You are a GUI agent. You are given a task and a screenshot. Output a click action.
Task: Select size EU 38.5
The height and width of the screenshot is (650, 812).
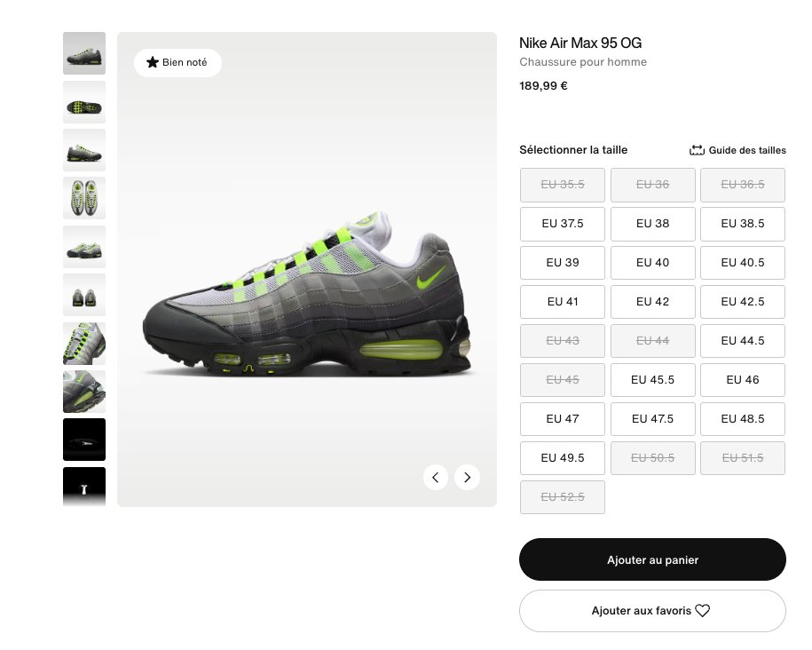[x=743, y=224]
